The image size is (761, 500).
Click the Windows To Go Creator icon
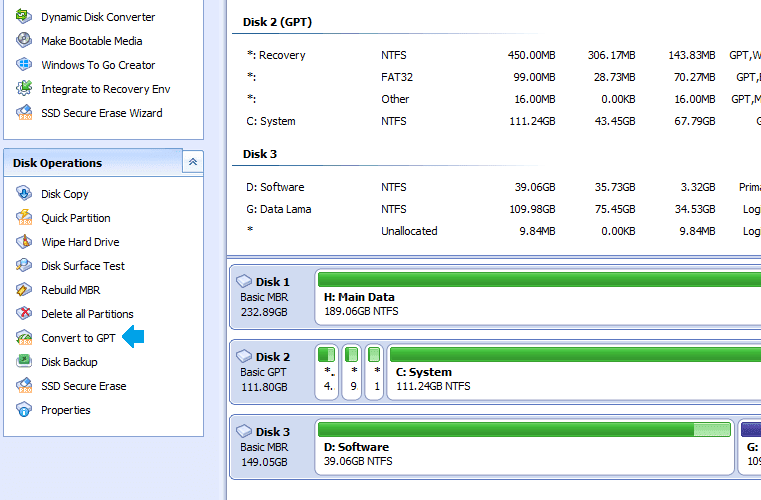24,65
